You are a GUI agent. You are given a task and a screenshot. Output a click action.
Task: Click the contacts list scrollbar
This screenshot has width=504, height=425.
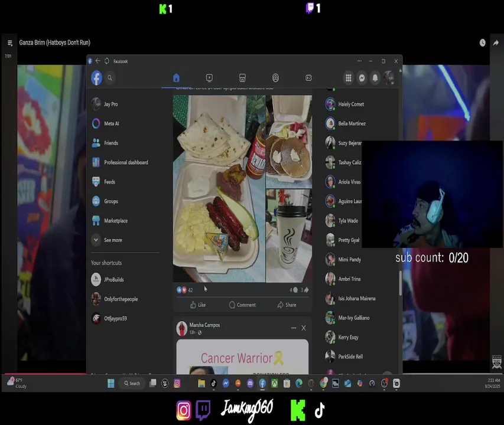tap(400, 283)
